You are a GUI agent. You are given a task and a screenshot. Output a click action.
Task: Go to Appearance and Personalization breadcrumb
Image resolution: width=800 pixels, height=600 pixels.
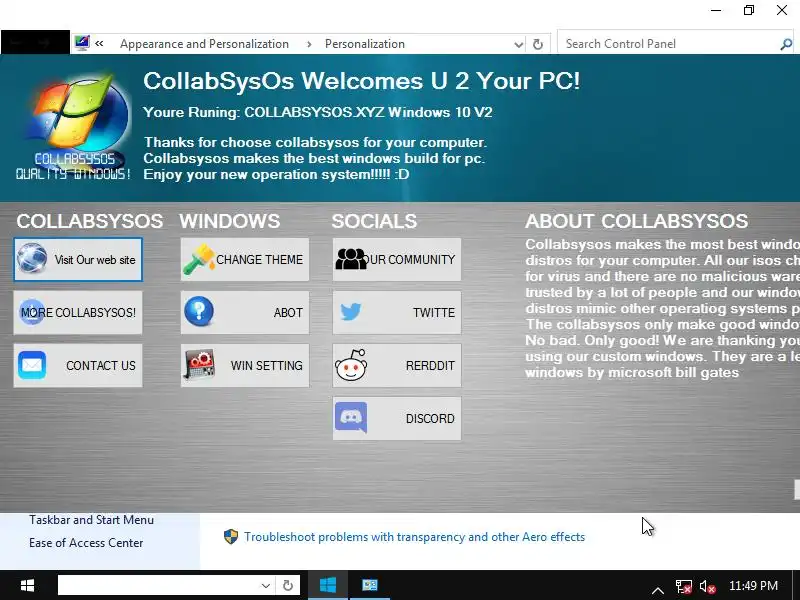coord(204,44)
